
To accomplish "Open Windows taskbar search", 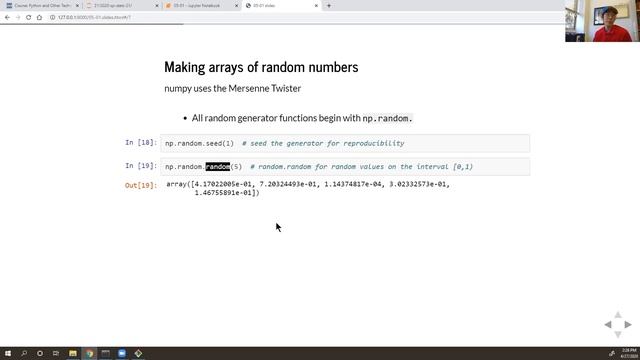I will [24, 353].
